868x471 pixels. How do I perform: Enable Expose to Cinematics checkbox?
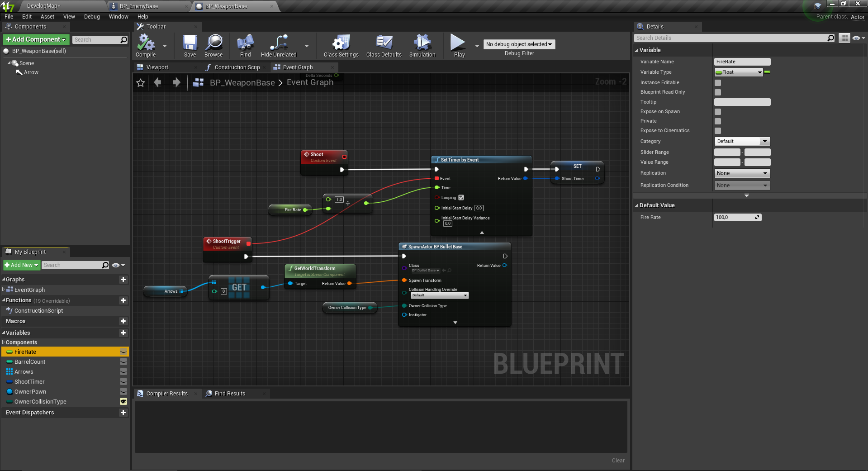point(718,131)
